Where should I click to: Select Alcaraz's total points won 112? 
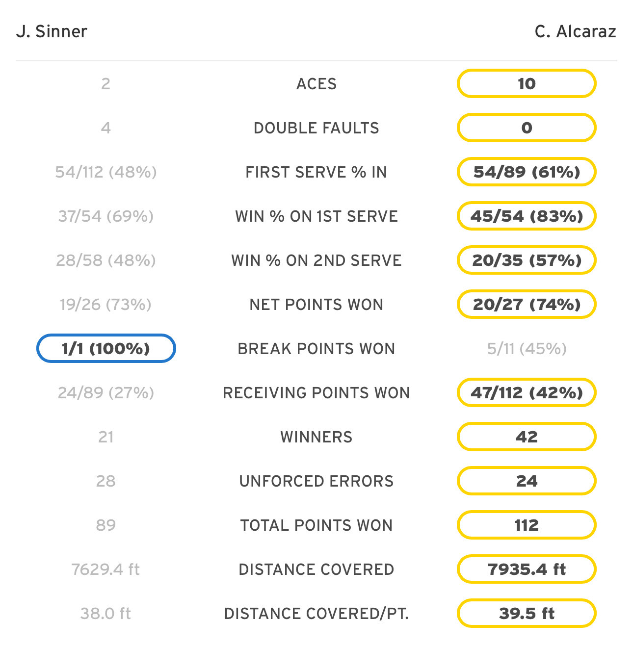pyautogui.click(x=527, y=525)
